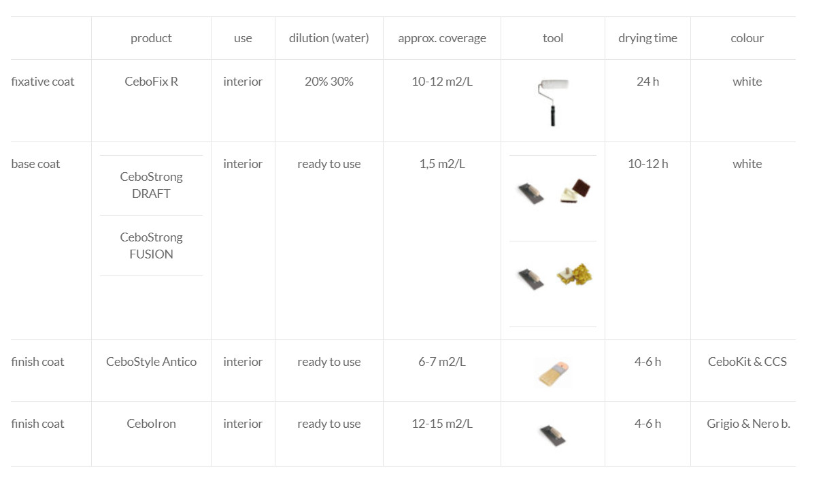Select CeboStrong DRAFT product entry
Image resolution: width=825 pixels, height=504 pixels.
click(151, 185)
